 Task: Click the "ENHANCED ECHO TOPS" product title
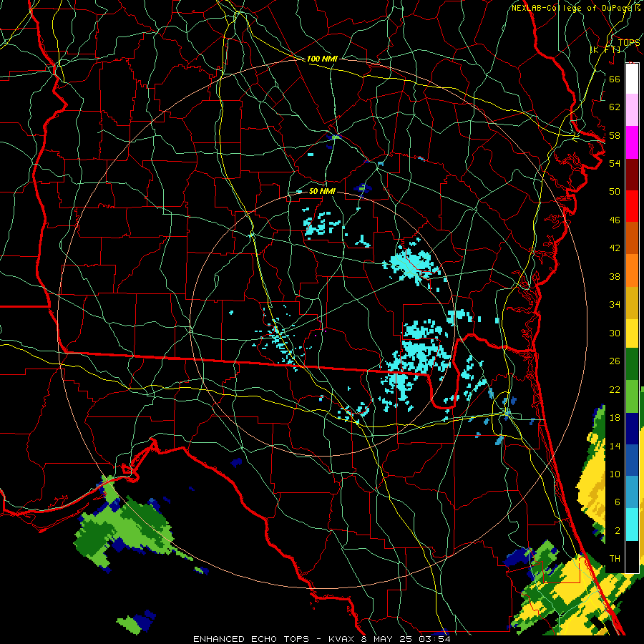[x=251, y=639]
